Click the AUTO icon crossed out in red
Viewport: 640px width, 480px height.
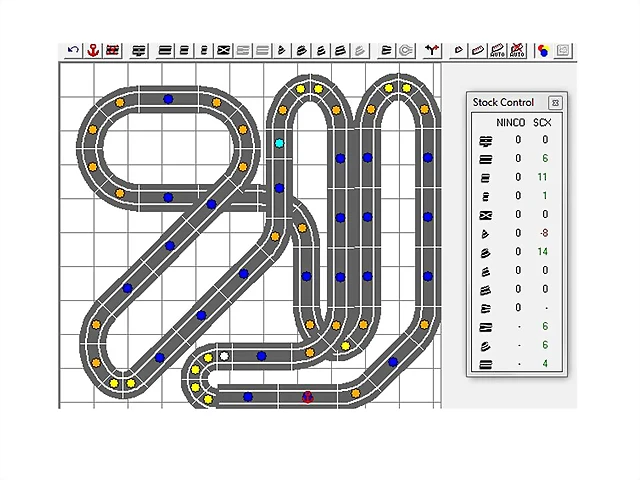(x=517, y=51)
